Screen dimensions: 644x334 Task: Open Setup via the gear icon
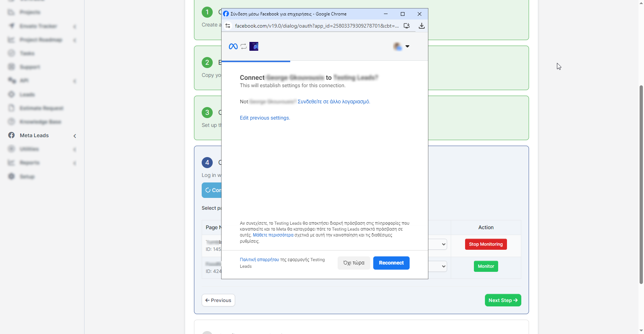pos(11,176)
